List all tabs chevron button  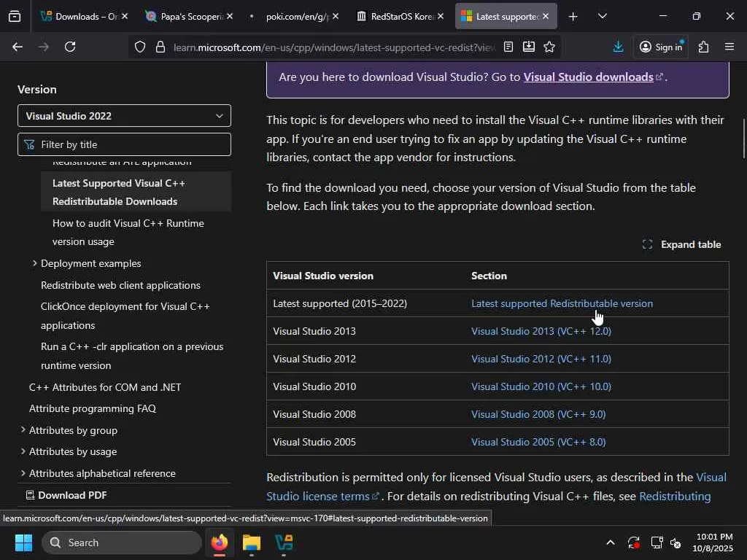(602, 17)
